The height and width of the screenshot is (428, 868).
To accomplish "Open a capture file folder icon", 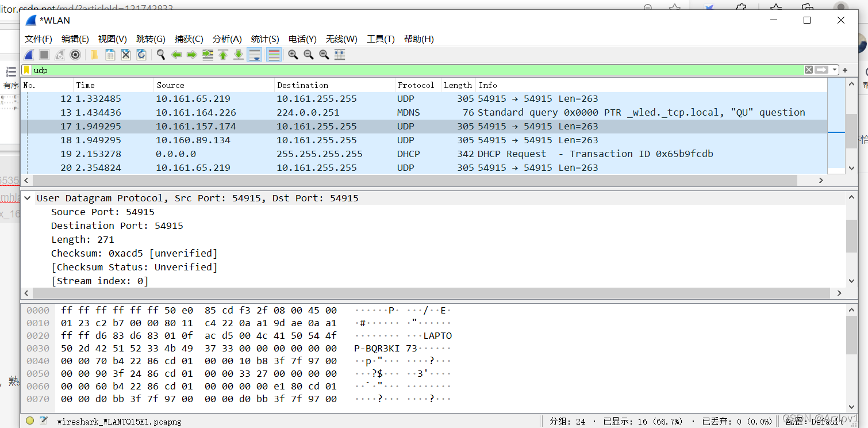I will pos(94,55).
